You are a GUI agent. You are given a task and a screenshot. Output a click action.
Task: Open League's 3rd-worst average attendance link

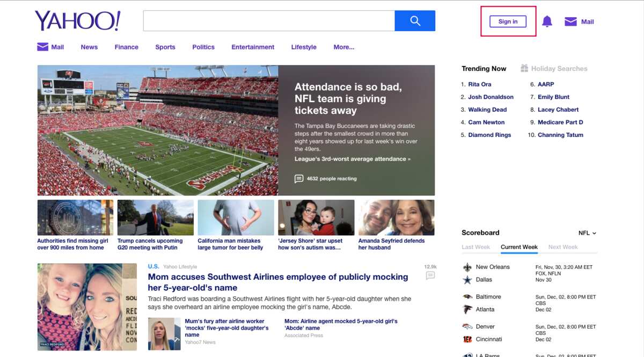353,159
